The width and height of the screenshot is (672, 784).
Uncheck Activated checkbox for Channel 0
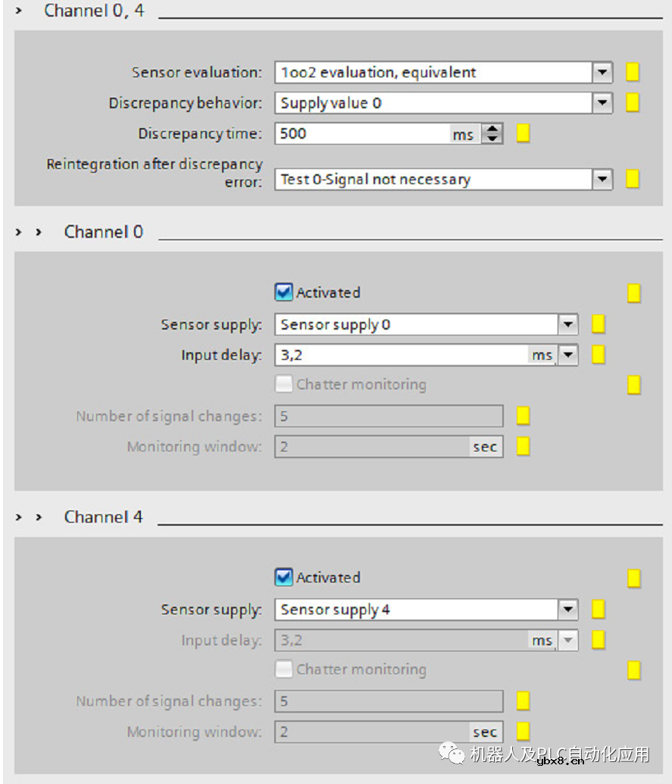coord(283,292)
